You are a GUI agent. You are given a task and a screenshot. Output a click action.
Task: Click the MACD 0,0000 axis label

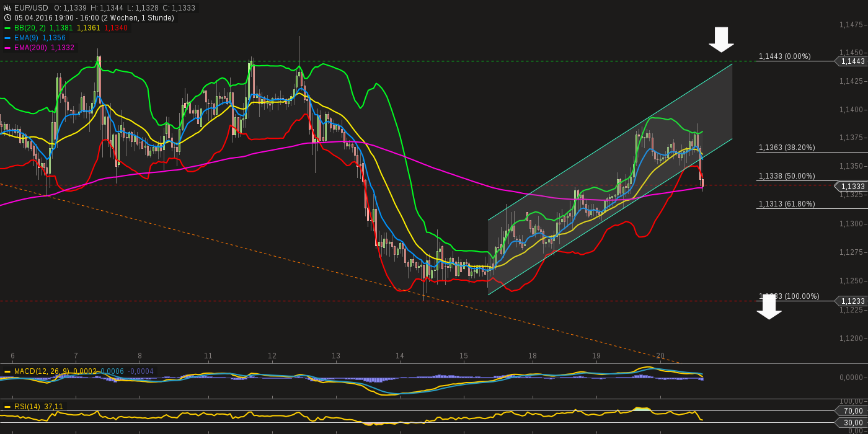click(x=852, y=378)
